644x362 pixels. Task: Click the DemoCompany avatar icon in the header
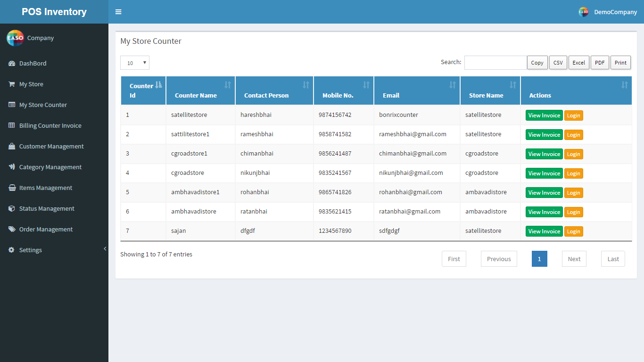(584, 12)
